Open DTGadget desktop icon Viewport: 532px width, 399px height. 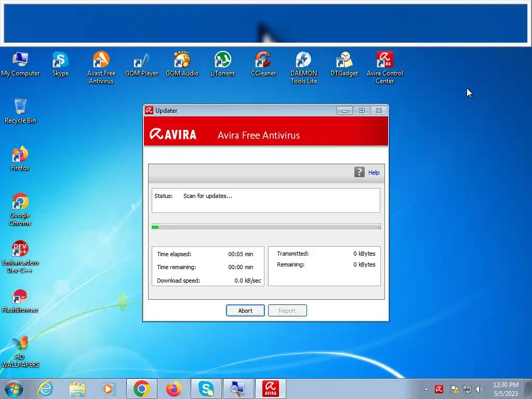pyautogui.click(x=344, y=64)
